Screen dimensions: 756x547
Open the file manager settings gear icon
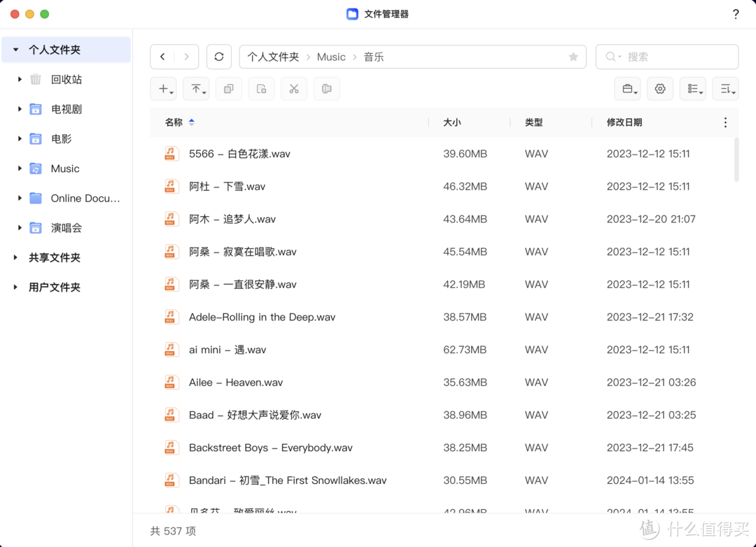click(659, 89)
